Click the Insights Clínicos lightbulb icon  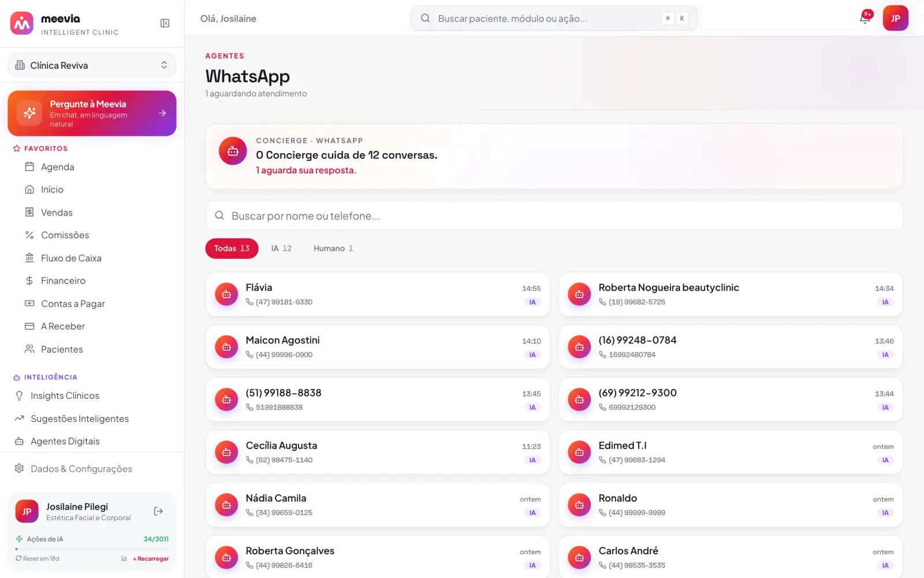pos(19,396)
